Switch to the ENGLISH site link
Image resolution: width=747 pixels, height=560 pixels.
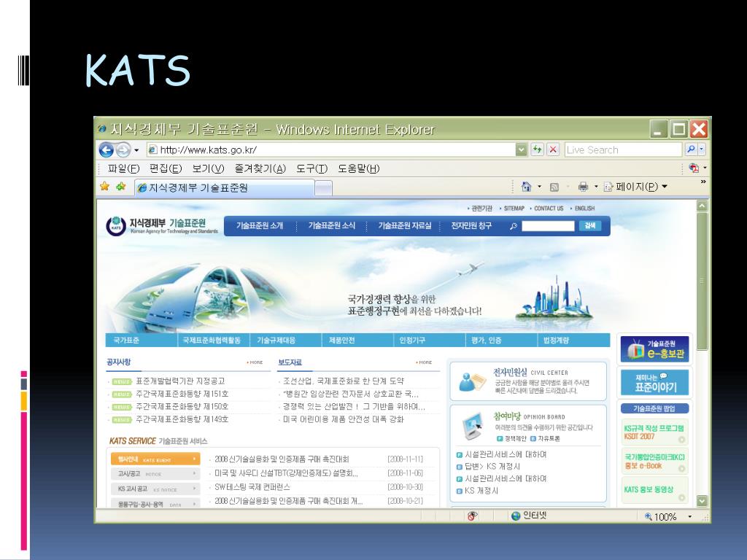584,209
